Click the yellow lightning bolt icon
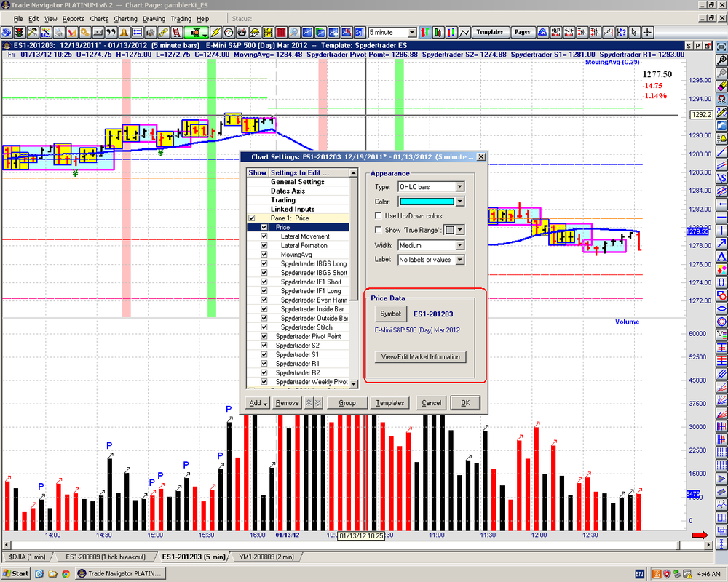The width and height of the screenshot is (728, 582). 215,33
